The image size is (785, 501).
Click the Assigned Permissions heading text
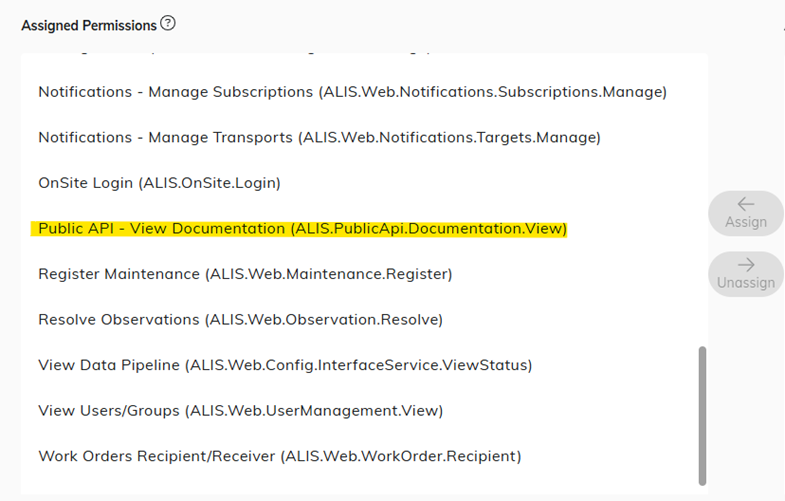click(x=89, y=24)
